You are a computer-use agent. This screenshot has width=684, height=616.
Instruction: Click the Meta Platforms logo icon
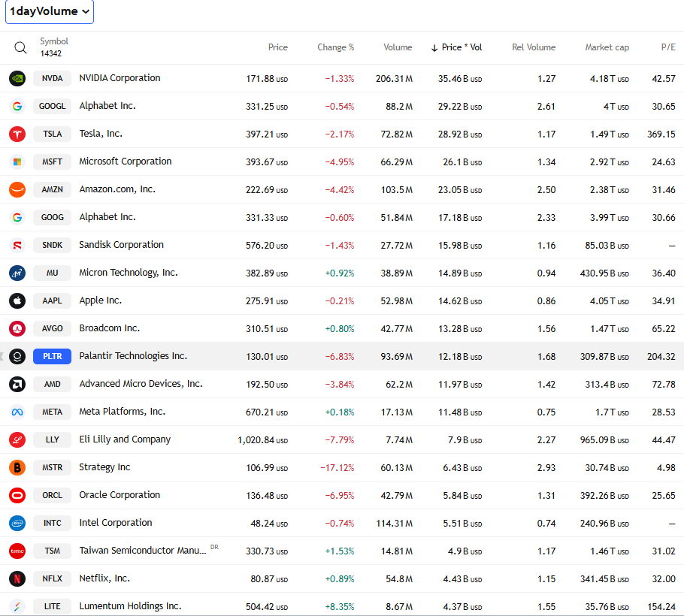(x=17, y=412)
